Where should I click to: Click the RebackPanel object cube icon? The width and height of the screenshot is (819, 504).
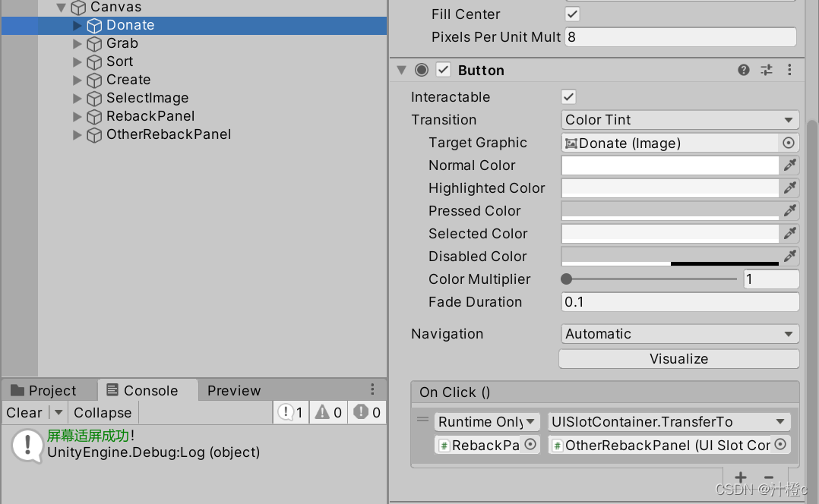pyautogui.click(x=94, y=117)
